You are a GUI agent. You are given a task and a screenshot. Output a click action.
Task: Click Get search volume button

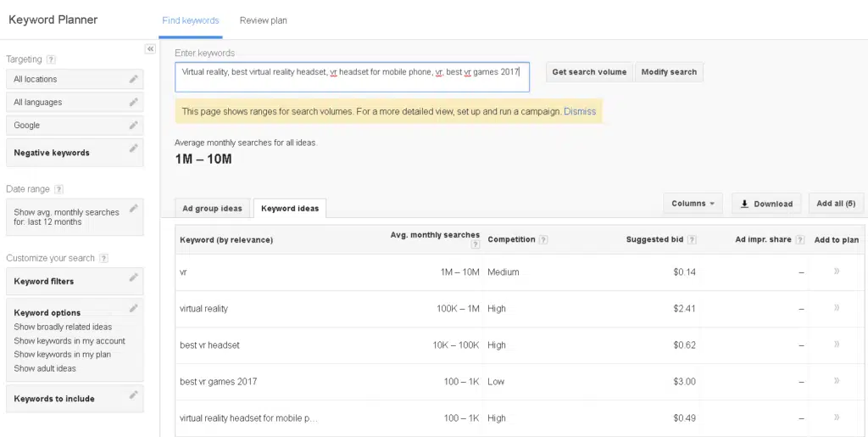coord(589,72)
